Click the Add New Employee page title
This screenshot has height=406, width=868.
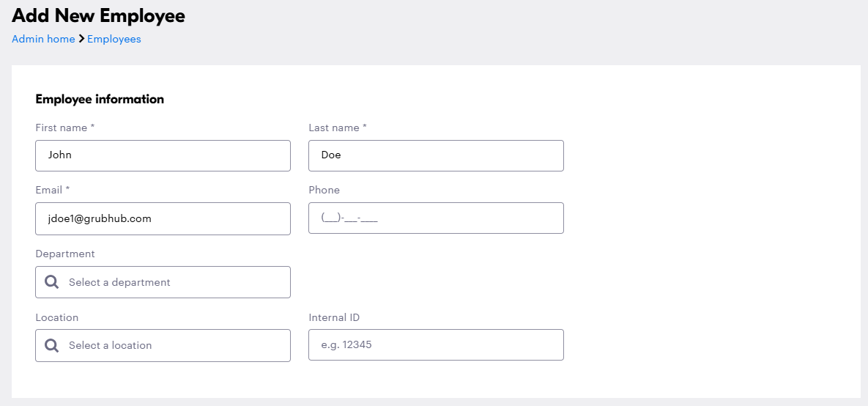click(99, 15)
